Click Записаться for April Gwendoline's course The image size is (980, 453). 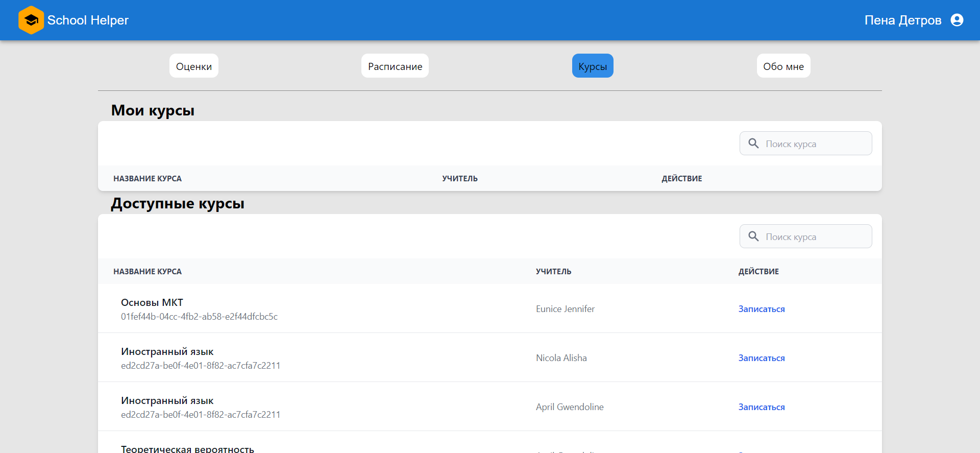pyautogui.click(x=762, y=407)
